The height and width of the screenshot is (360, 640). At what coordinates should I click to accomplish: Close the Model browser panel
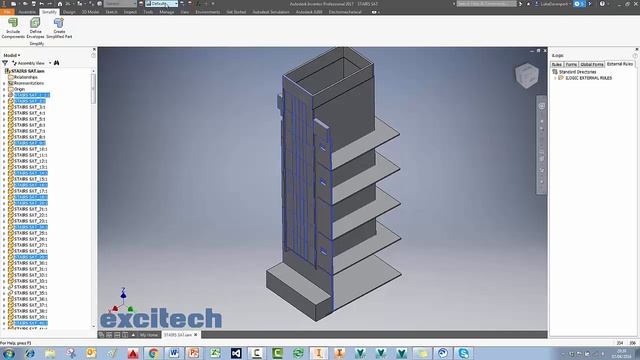(x=94, y=49)
